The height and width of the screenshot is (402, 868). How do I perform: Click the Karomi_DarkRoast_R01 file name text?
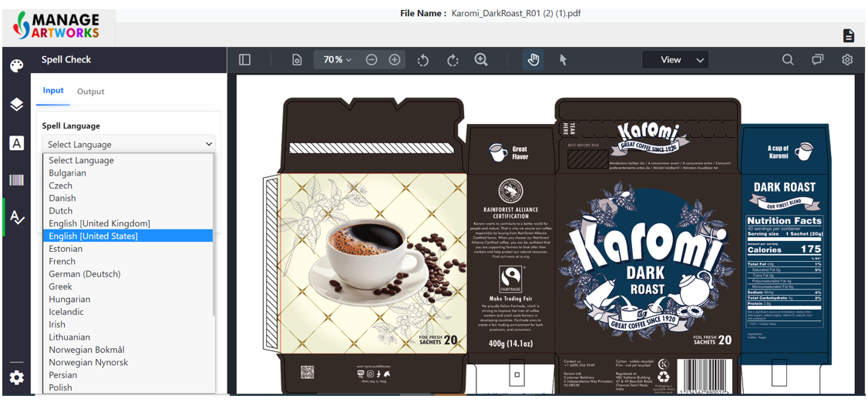click(516, 13)
